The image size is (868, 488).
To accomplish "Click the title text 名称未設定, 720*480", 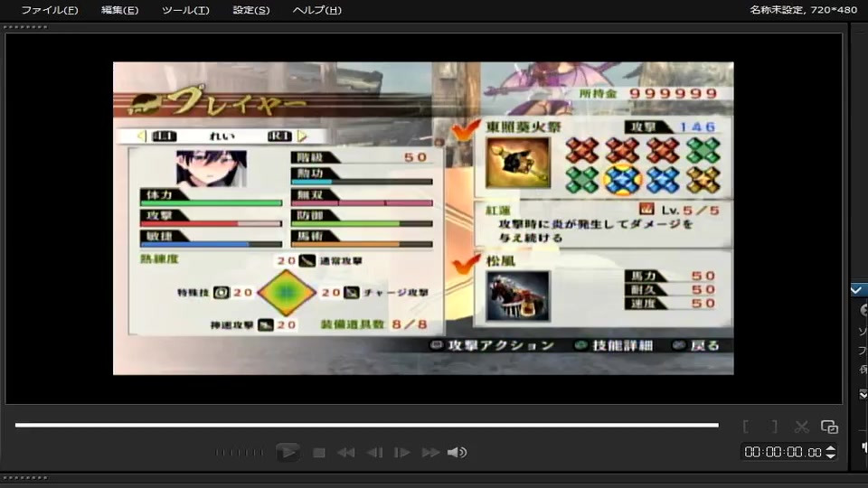I will point(803,10).
